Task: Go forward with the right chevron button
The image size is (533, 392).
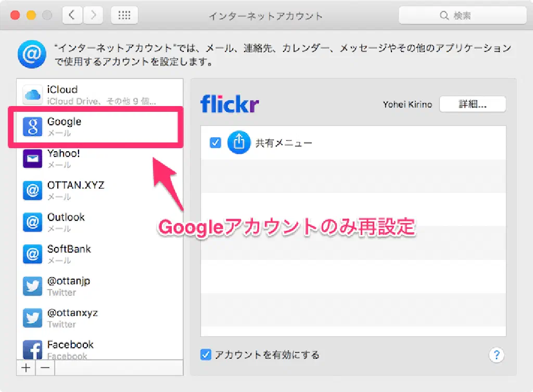Action: [x=93, y=16]
